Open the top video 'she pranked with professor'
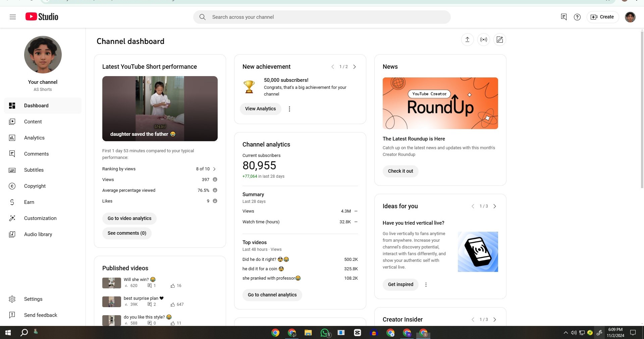644x339 pixels. tap(272, 278)
